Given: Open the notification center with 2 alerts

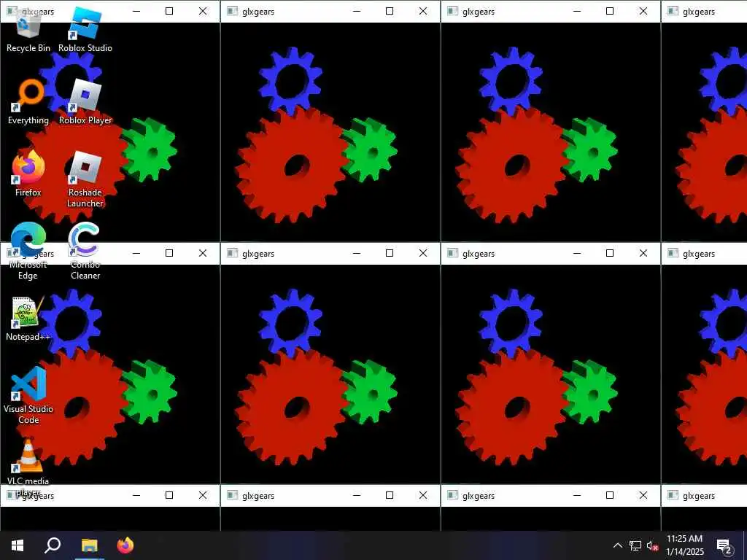Looking at the screenshot, I should pyautogui.click(x=724, y=545).
